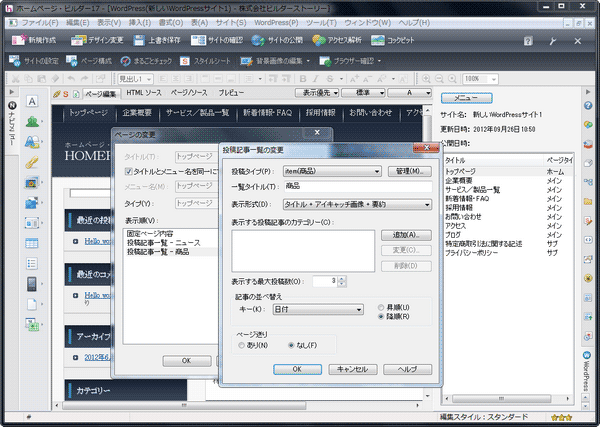This screenshot has height=427, width=600.
Task: Click OK in ページの変更 dialog
Action: click(187, 361)
